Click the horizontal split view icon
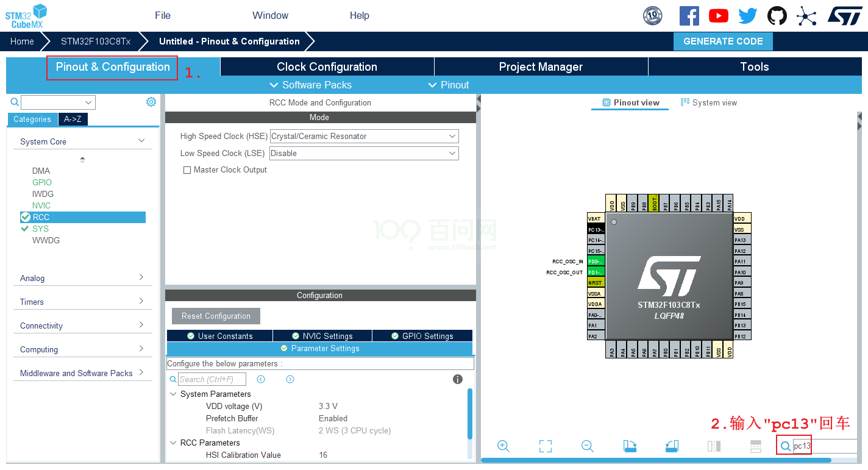868x470 pixels. pos(756,446)
